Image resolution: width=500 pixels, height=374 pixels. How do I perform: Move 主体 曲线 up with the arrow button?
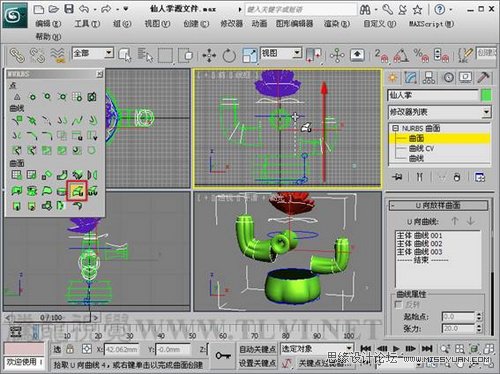point(454,221)
